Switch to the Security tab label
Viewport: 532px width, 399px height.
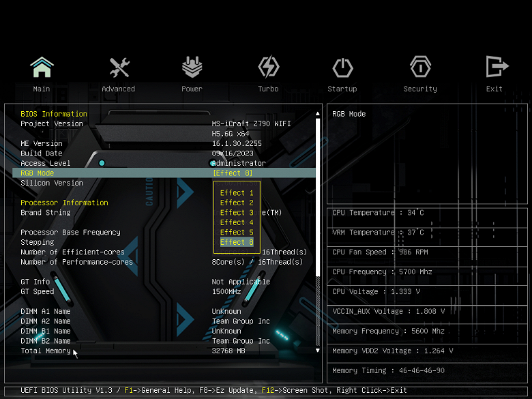420,89
